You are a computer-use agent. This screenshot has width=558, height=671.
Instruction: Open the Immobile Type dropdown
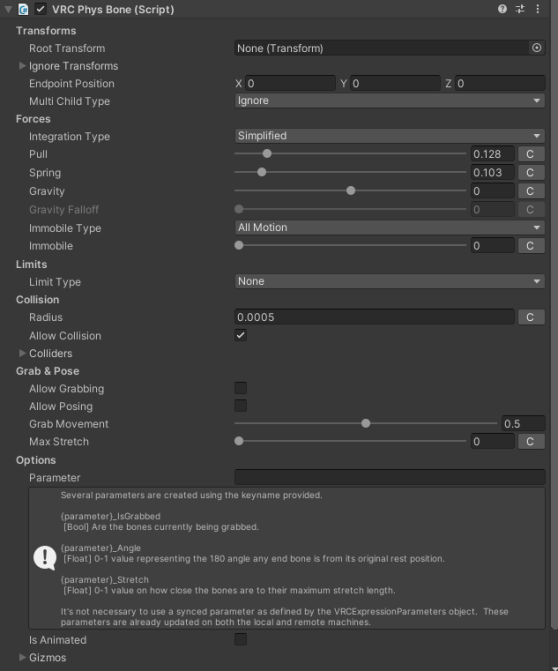pyautogui.click(x=389, y=227)
